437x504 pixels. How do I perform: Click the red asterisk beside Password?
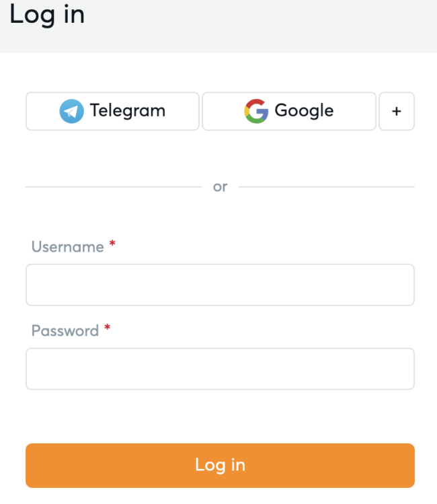[x=107, y=329]
